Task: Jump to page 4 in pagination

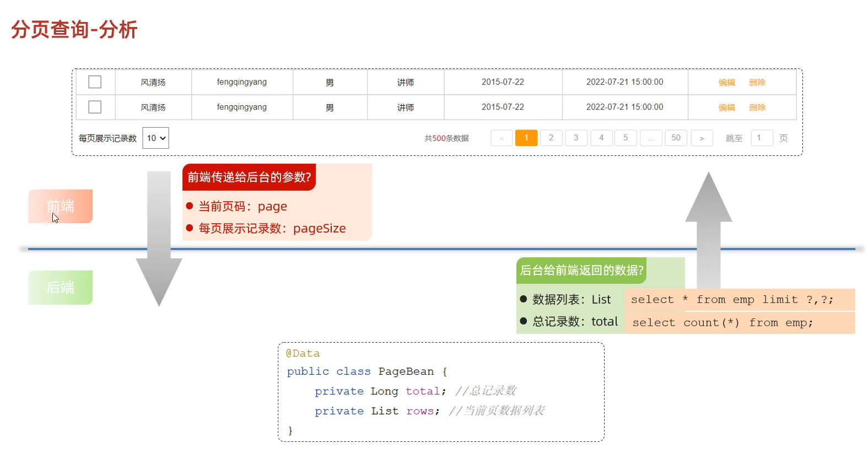Action: click(601, 138)
